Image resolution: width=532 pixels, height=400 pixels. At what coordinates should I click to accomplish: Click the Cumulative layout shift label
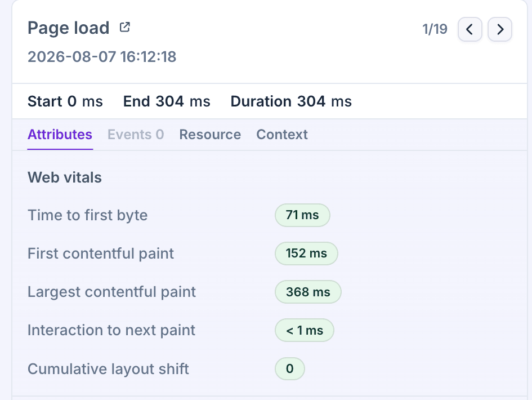108,369
